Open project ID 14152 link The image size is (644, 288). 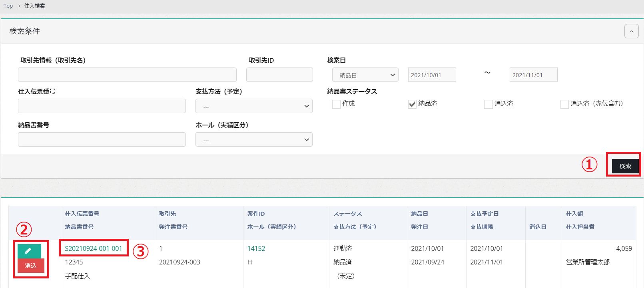click(x=256, y=248)
